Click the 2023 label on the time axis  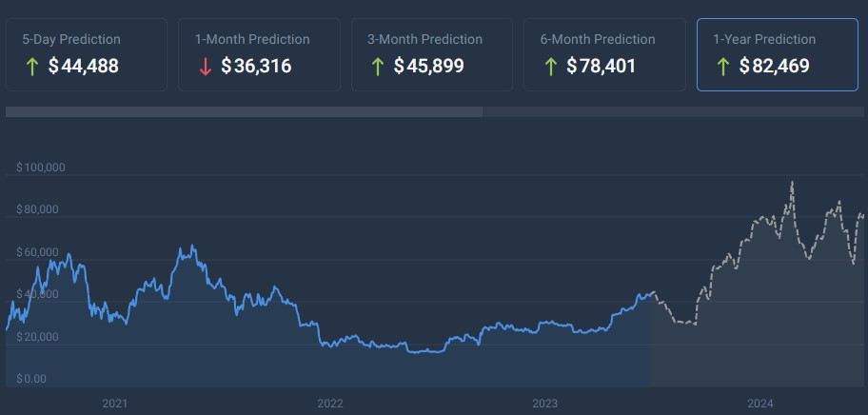(x=544, y=404)
